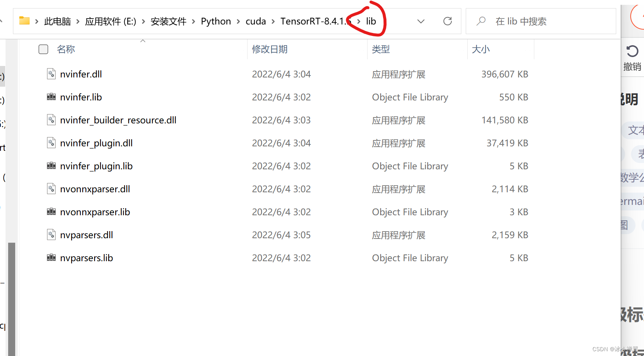Select file nvparsers.dll
The height and width of the screenshot is (356, 644).
coord(86,235)
